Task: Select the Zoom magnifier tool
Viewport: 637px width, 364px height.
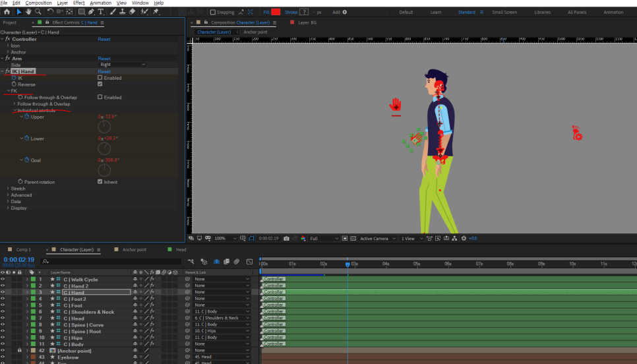Action: coord(38,12)
